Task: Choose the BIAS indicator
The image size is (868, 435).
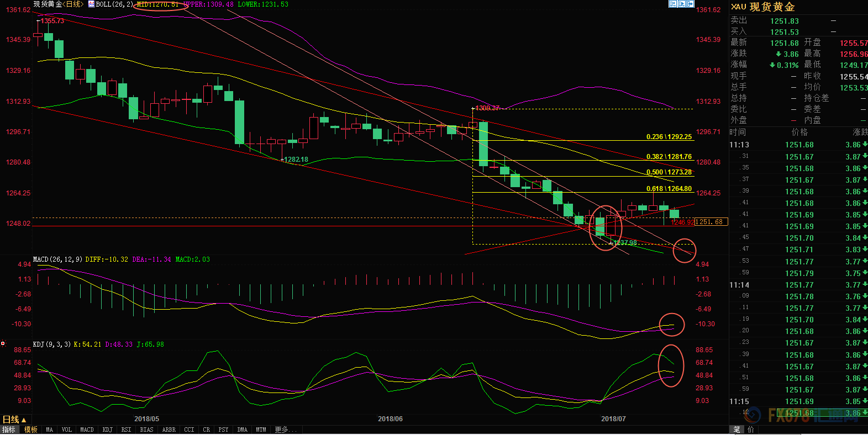Action: click(x=146, y=429)
